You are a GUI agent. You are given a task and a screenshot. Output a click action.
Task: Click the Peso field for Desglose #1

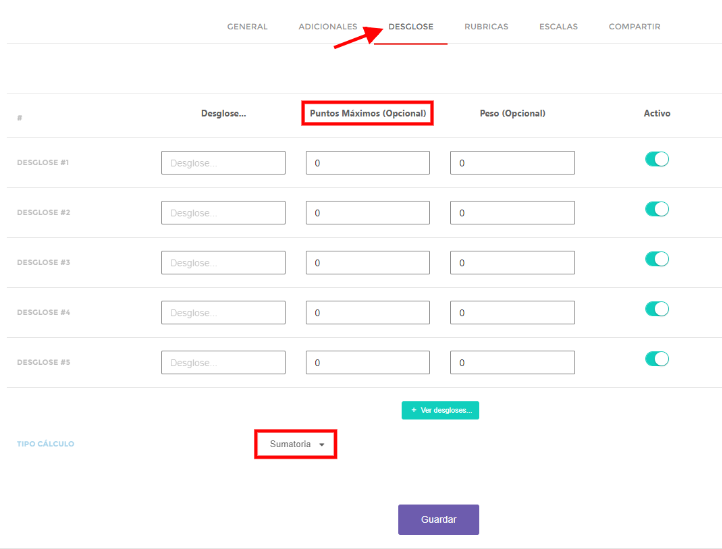click(x=512, y=163)
